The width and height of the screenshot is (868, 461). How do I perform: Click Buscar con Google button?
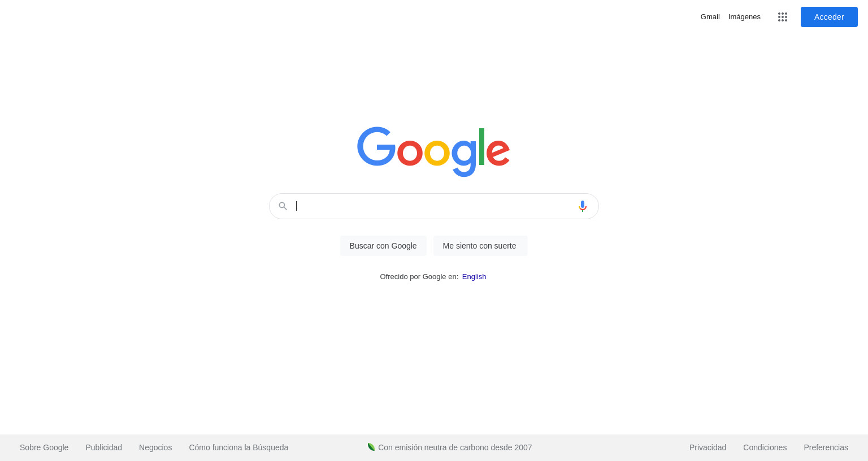383,246
